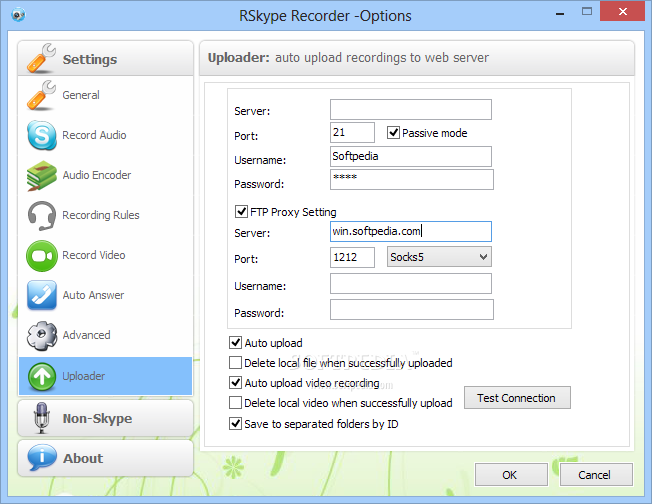652x504 pixels.
Task: Click the green Record Video camera icon
Action: point(42,256)
